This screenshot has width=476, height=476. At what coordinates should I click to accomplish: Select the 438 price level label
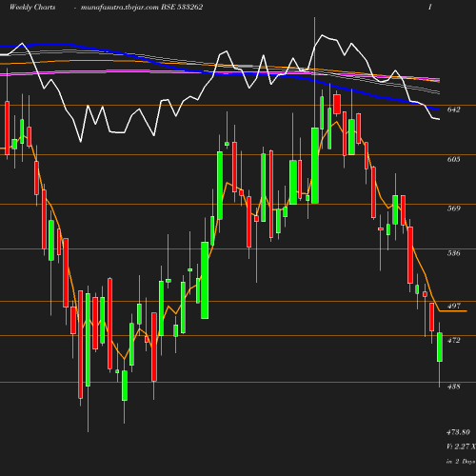[453, 387]
